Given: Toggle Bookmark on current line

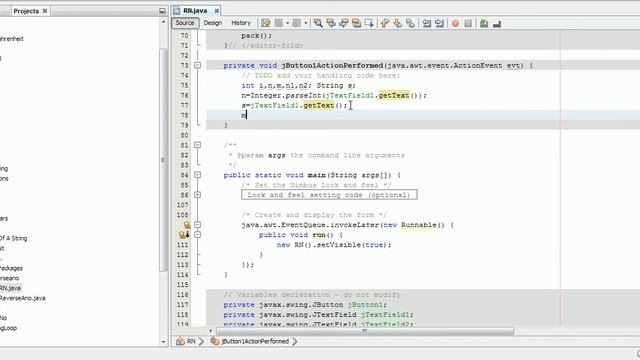Looking at the screenshot, I should click(410, 23).
